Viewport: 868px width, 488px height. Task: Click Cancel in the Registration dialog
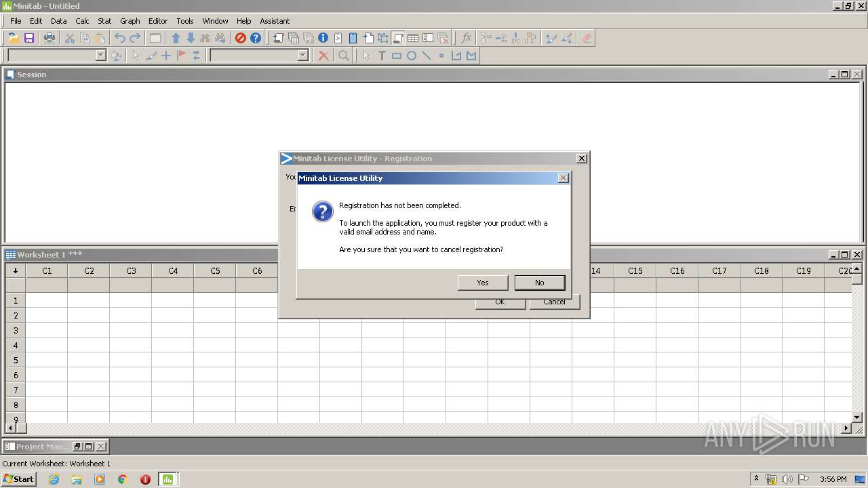click(554, 303)
